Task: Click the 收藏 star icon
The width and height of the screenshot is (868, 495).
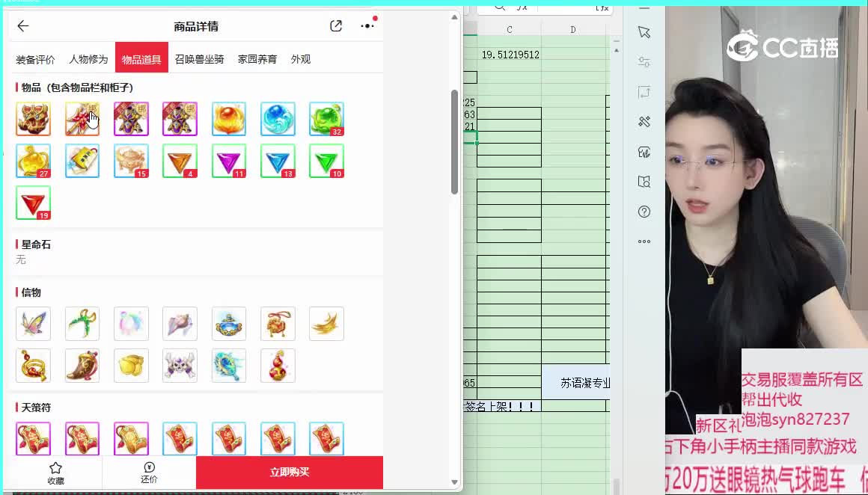Action: (x=55, y=473)
